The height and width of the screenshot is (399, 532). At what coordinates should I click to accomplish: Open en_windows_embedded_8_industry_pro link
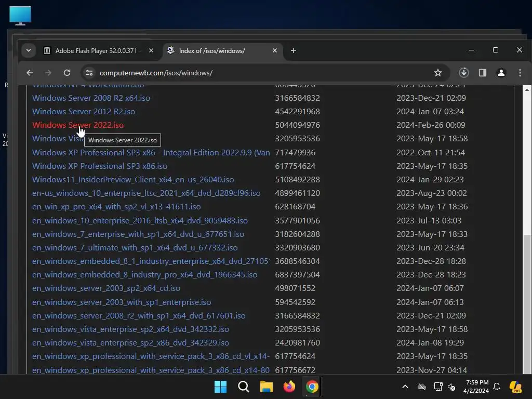coord(144,275)
